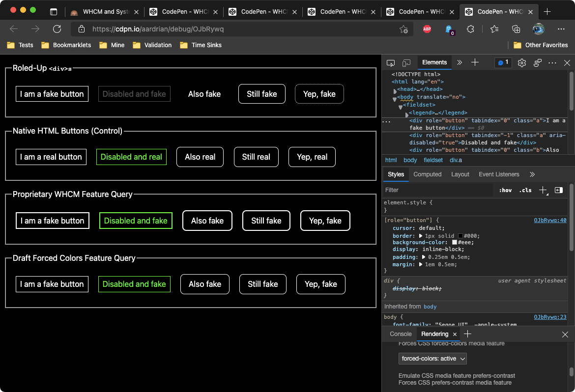Switch to the Elements tab

[434, 63]
